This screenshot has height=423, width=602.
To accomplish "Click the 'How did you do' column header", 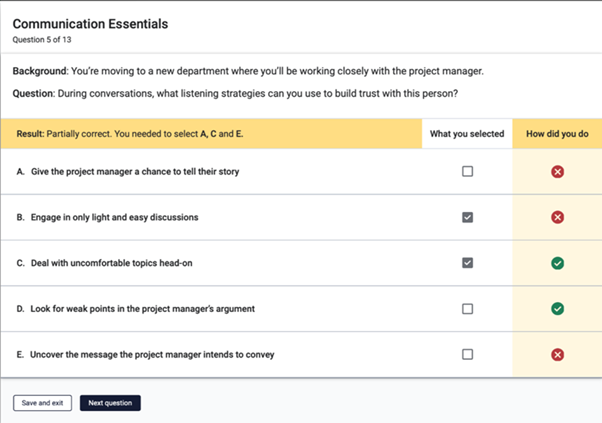I will coord(556,133).
